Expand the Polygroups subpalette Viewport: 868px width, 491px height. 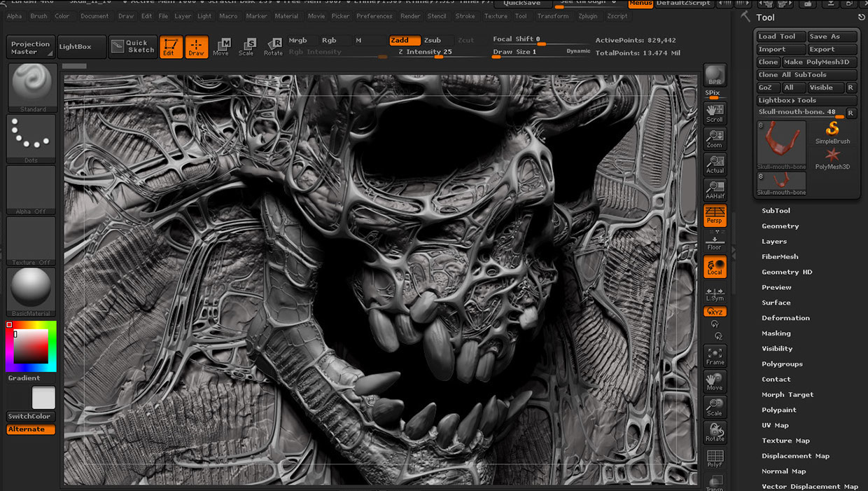pyautogui.click(x=782, y=364)
